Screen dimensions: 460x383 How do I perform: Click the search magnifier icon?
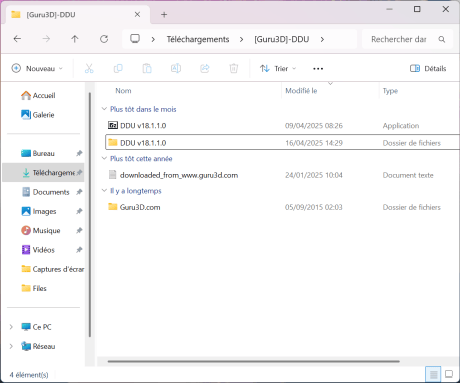(x=442, y=39)
